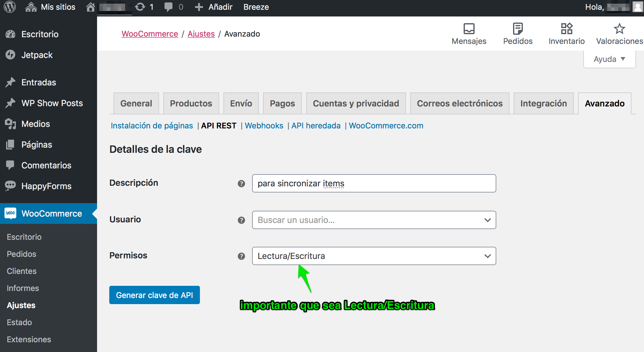Open the Estado submenu item
This screenshot has height=352, width=644.
click(x=19, y=322)
